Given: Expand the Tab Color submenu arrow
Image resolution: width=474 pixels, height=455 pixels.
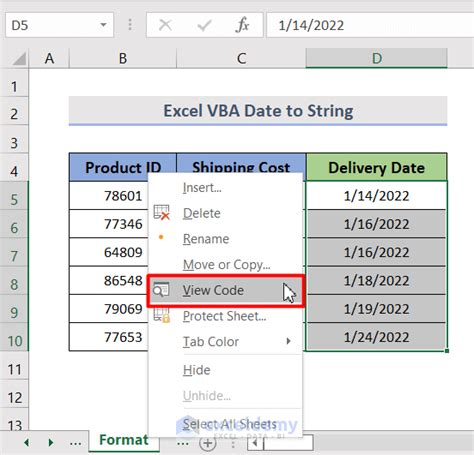Looking at the screenshot, I should [288, 341].
